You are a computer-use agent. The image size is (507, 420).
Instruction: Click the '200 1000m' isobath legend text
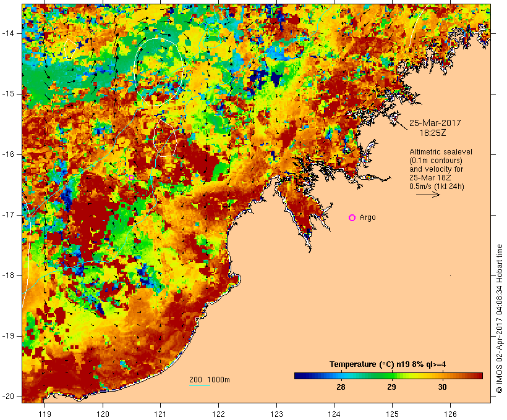click(x=210, y=380)
